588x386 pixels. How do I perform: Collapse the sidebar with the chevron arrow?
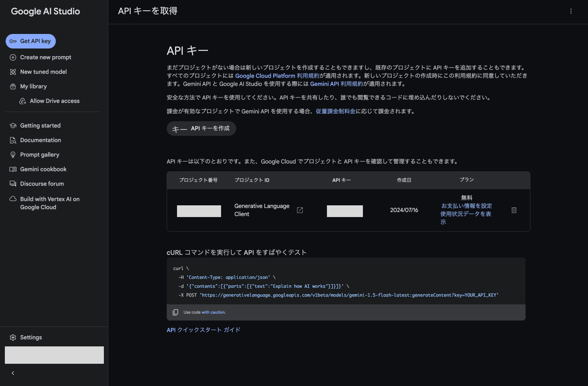[x=13, y=373]
